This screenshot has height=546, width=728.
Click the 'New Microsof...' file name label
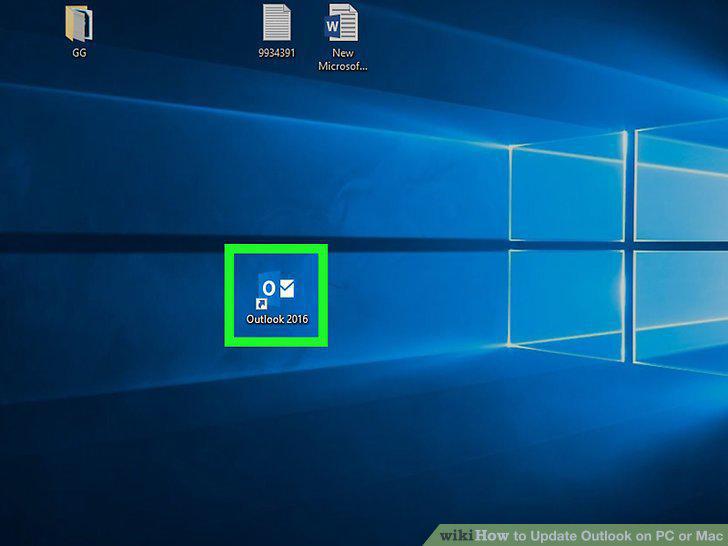coord(343,59)
